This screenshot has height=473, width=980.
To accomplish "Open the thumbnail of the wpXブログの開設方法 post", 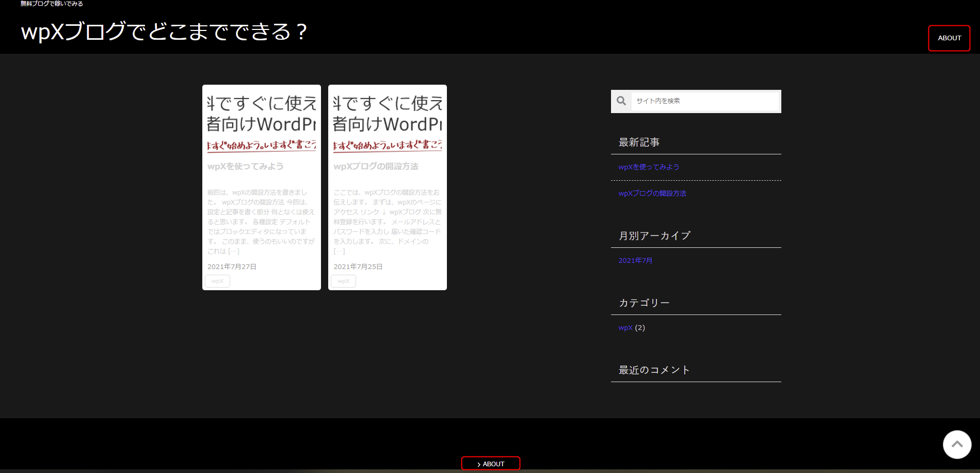I will coord(388,122).
